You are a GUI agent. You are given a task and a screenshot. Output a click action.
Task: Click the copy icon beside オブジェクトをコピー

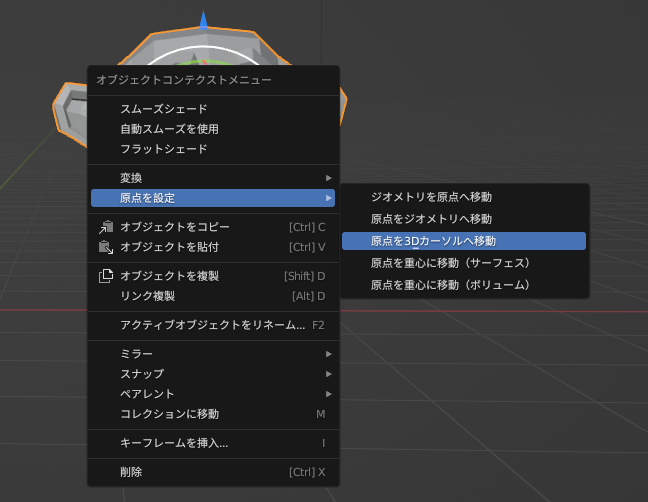(x=105, y=227)
